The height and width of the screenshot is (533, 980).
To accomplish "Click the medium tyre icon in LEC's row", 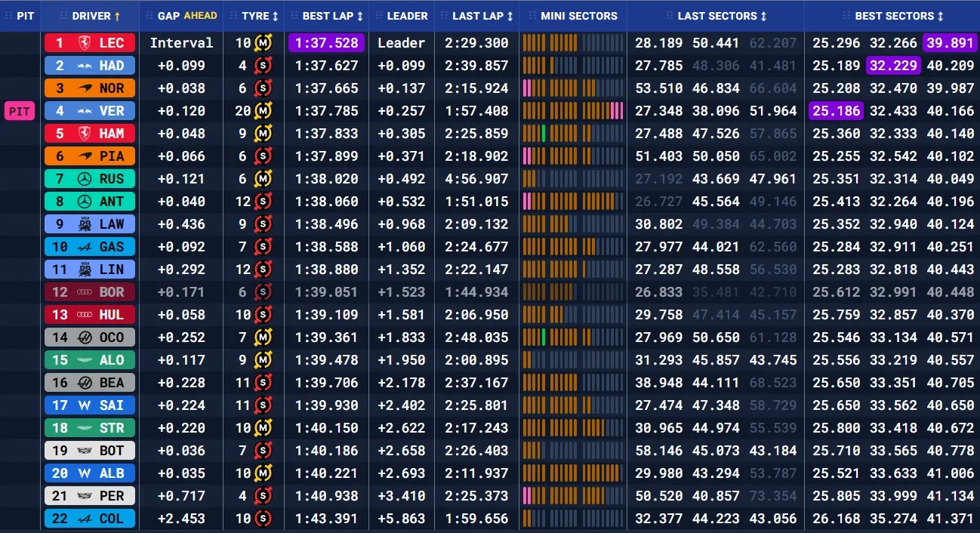I will point(263,43).
